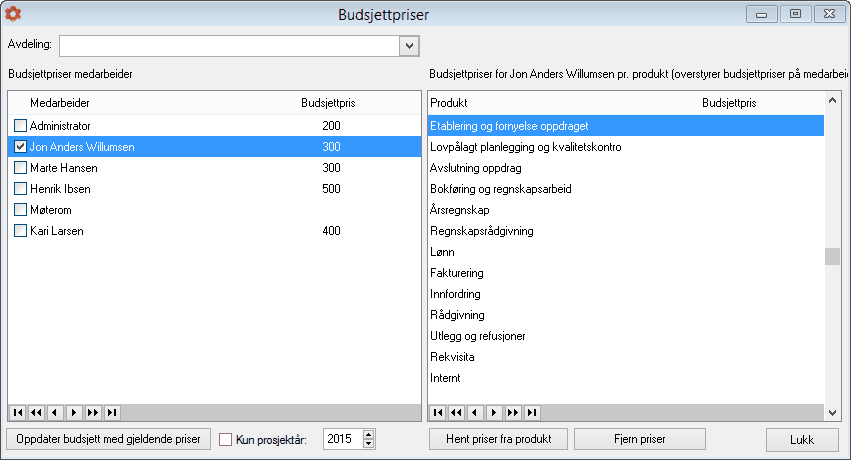Click Henrik Ibsen's budget price 500
The image size is (851, 460).
click(331, 189)
